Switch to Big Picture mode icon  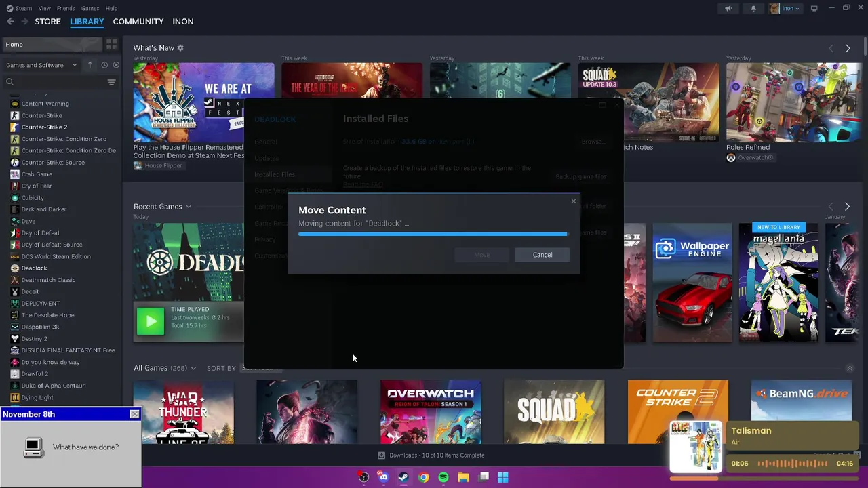814,8
